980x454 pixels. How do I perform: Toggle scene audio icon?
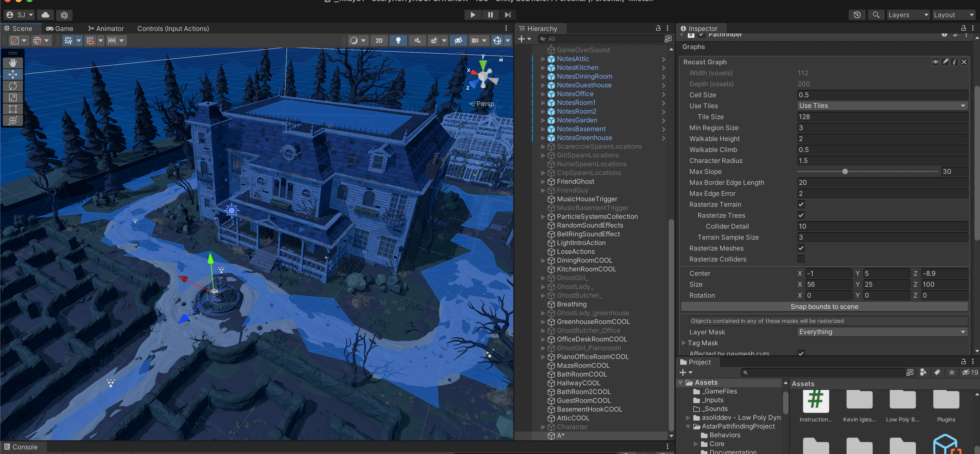click(417, 40)
